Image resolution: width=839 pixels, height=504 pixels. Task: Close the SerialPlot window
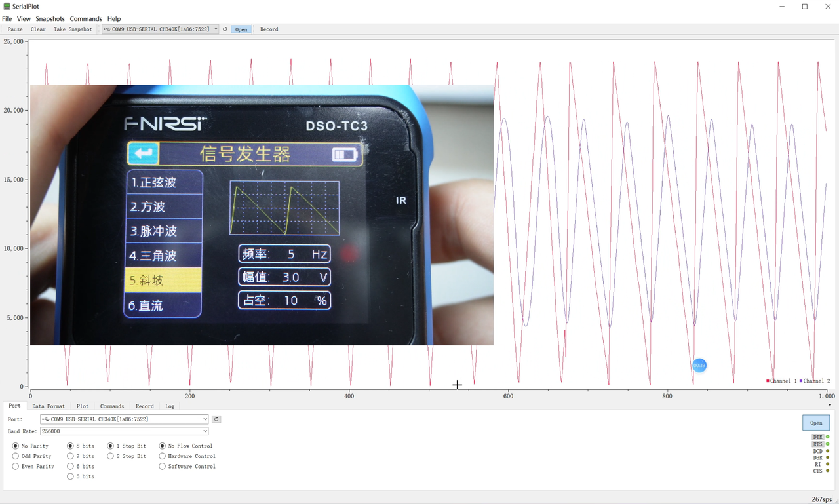tap(827, 7)
